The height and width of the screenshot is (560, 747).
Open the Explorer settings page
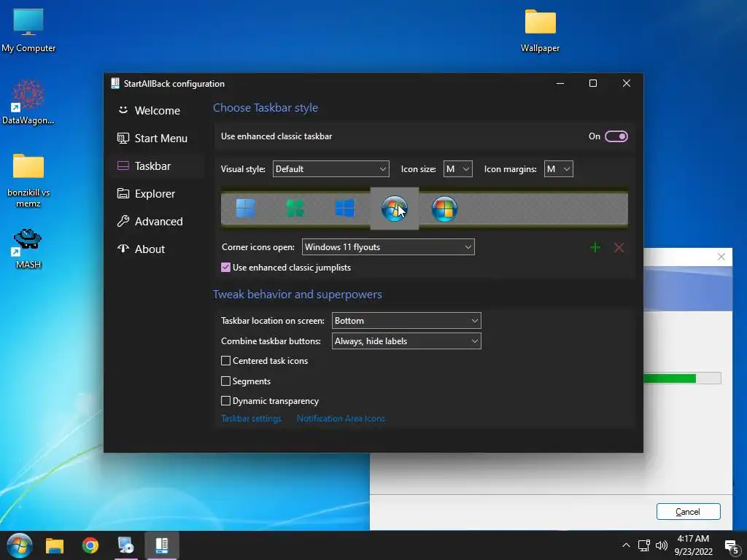[158, 194]
